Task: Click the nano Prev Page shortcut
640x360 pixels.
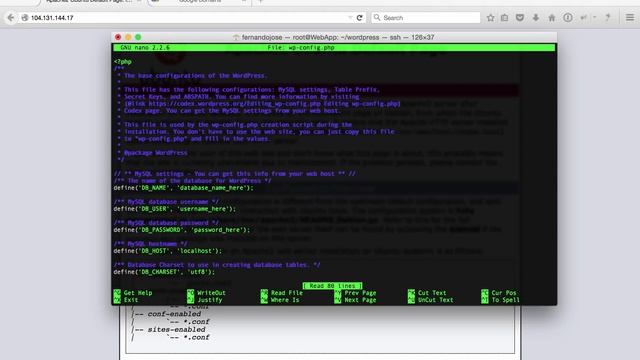Action: point(356,293)
